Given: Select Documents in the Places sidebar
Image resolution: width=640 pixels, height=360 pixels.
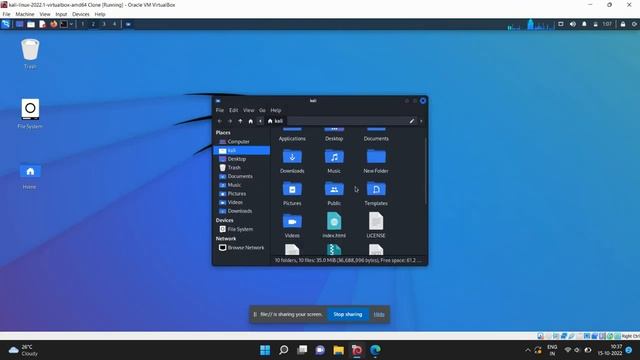Looking at the screenshot, I should pos(241,176).
